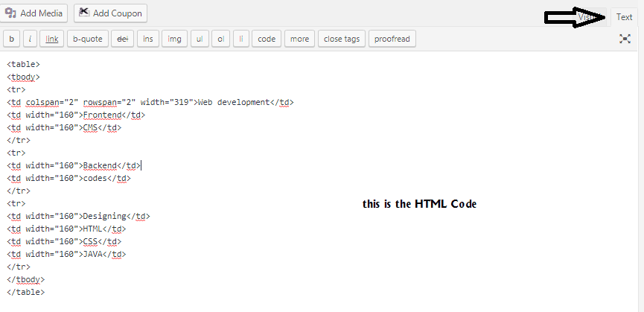Insert image with img button
The height and width of the screenshot is (312, 644).
point(174,39)
